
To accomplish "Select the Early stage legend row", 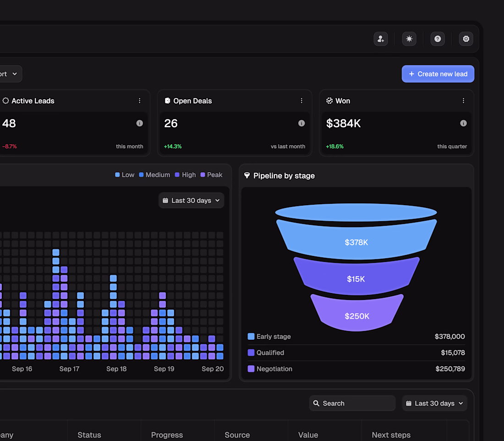I will coord(356,337).
